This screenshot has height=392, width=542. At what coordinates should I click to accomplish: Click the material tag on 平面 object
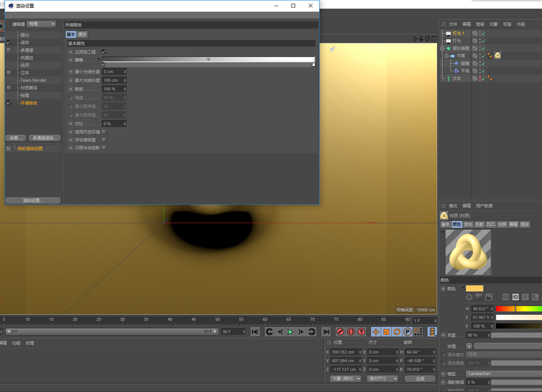pos(497,55)
